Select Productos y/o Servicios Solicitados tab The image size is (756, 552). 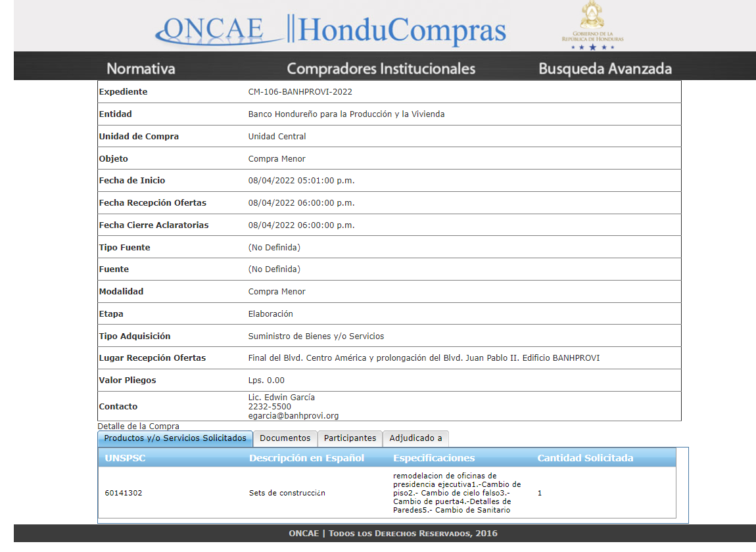tap(175, 438)
